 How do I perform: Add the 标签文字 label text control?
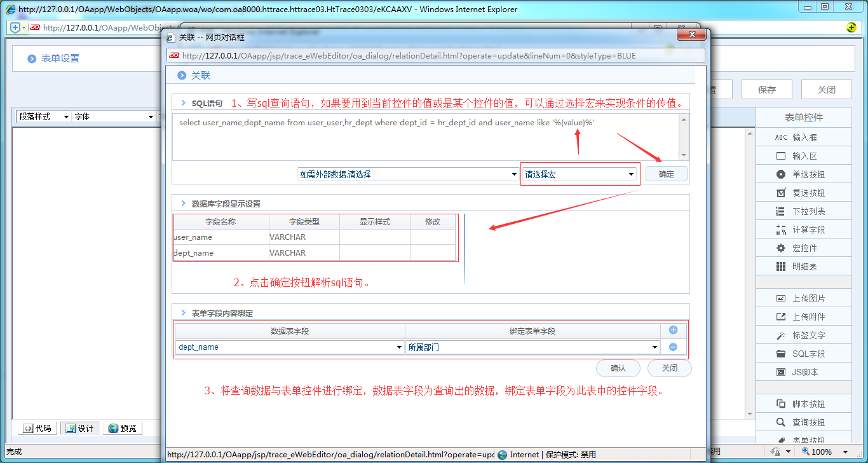804,335
